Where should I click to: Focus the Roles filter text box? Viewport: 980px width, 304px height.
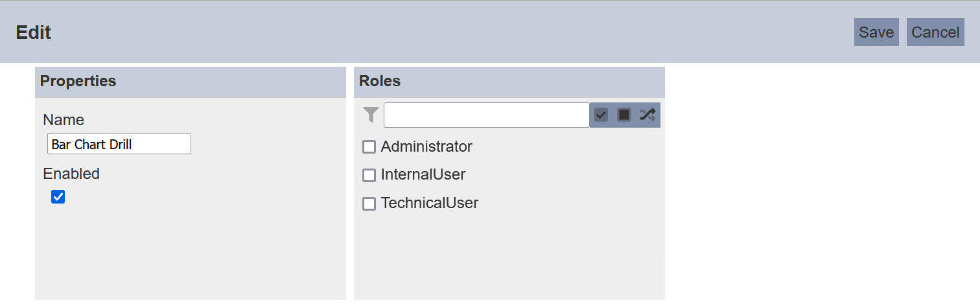coord(487,115)
